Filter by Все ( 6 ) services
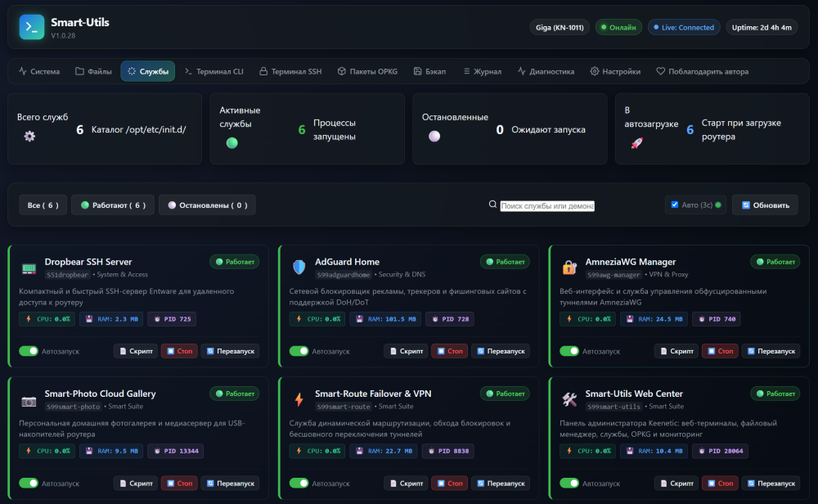The width and height of the screenshot is (818, 504). click(43, 205)
